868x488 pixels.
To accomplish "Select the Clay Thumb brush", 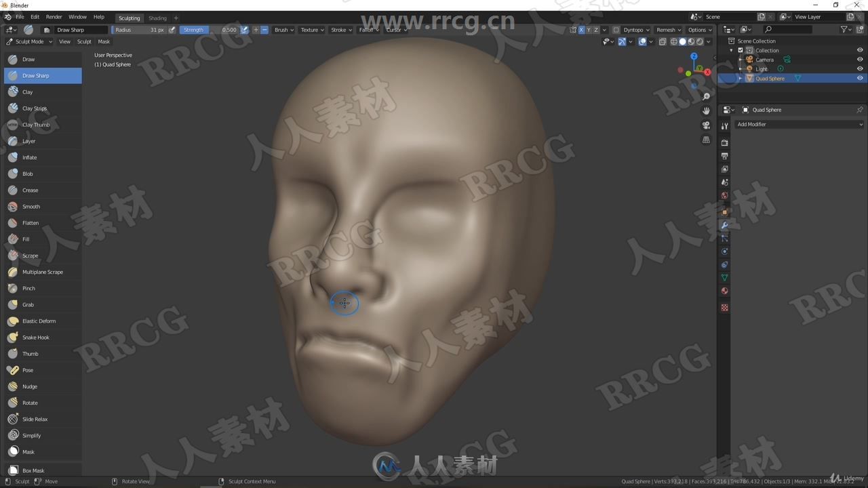I will point(43,125).
